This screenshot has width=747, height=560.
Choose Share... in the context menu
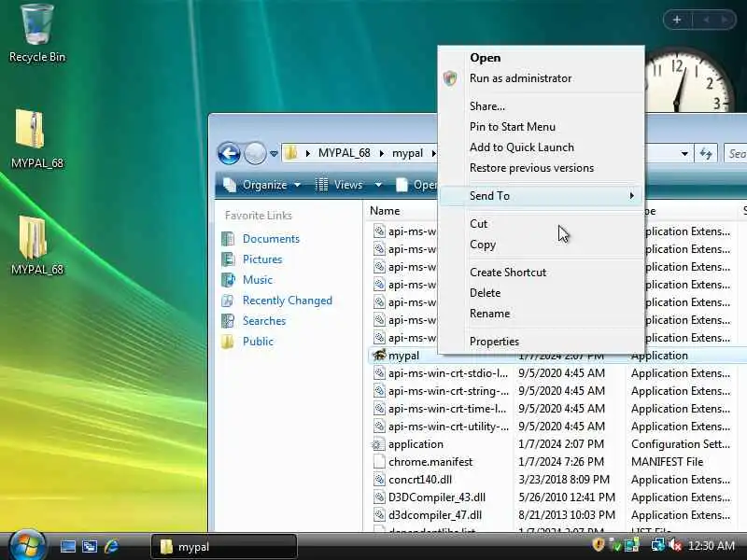(x=542, y=106)
